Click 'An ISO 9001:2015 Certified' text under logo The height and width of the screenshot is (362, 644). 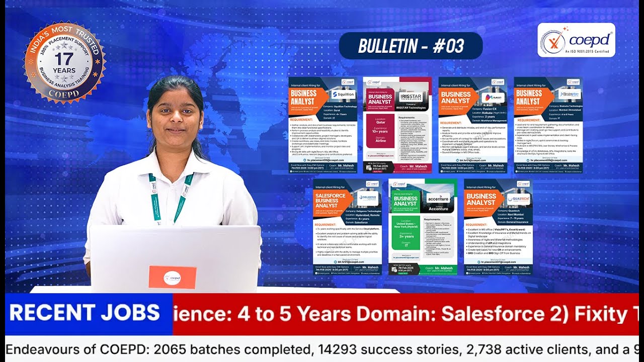587,52
